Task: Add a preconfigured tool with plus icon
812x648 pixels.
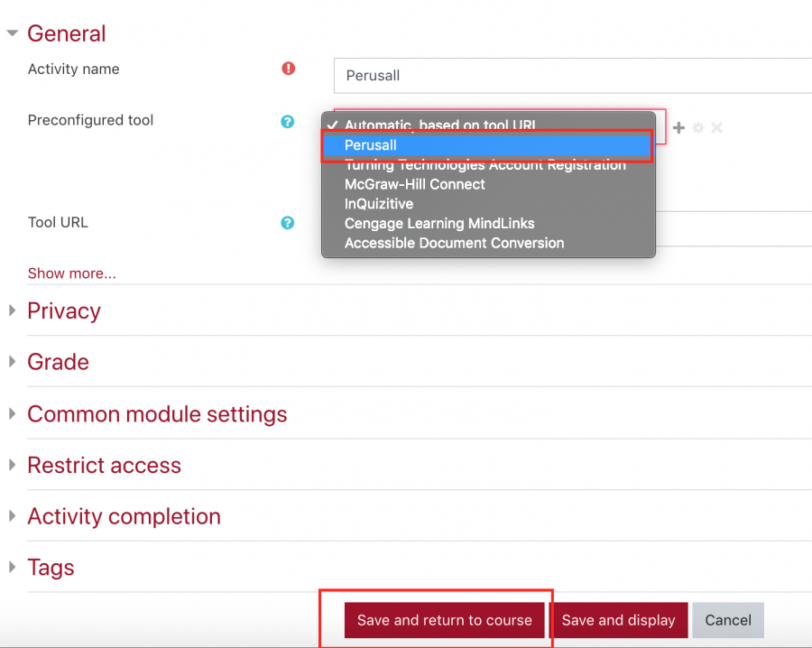Action: [678, 127]
